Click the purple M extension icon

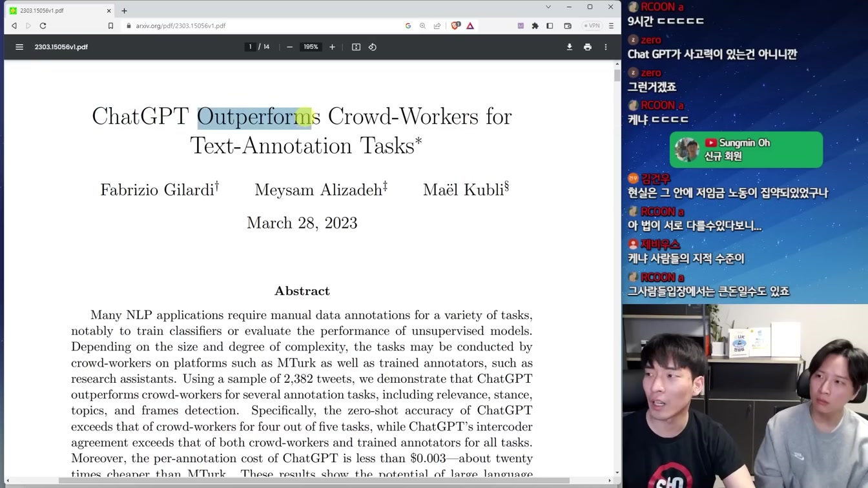pos(521,26)
